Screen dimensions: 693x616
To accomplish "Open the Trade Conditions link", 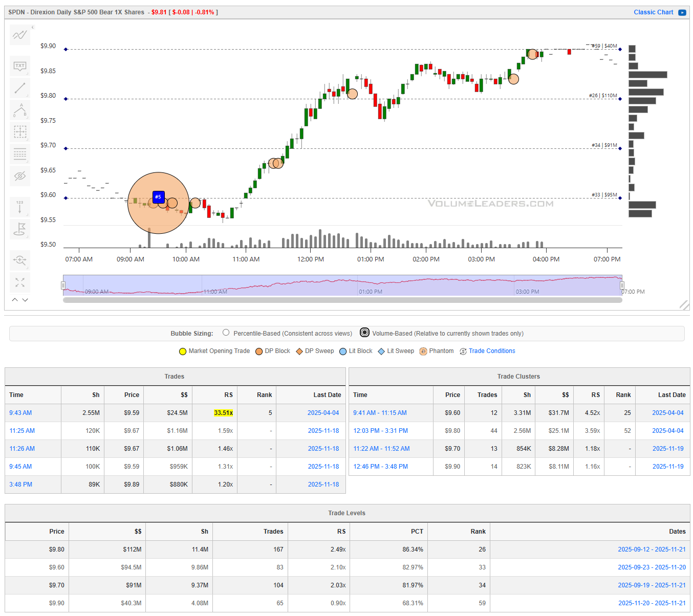I will click(x=492, y=351).
